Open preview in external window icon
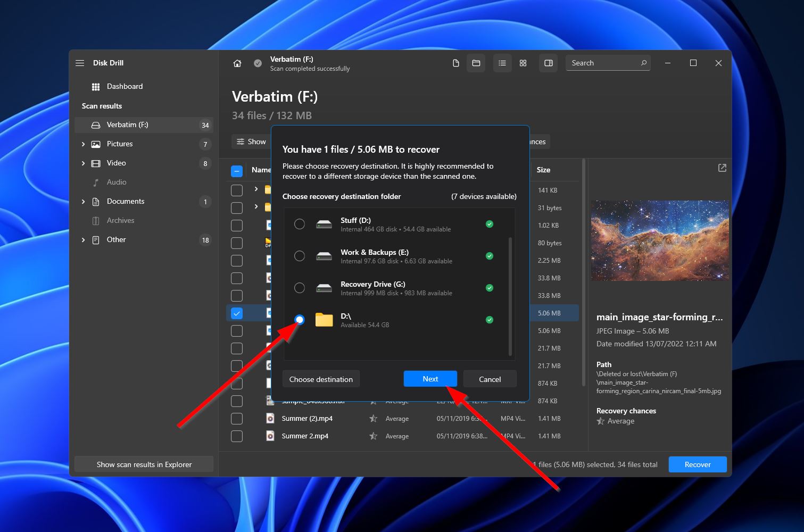 722,168
